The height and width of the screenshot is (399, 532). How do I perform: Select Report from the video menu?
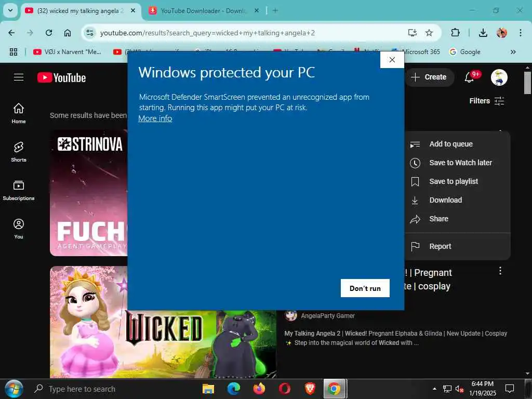click(x=457, y=246)
